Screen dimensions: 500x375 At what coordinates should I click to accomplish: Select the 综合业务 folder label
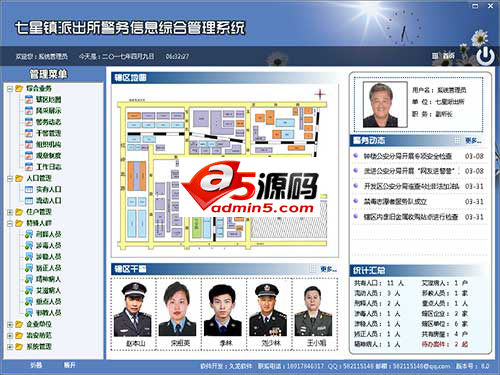pos(39,88)
